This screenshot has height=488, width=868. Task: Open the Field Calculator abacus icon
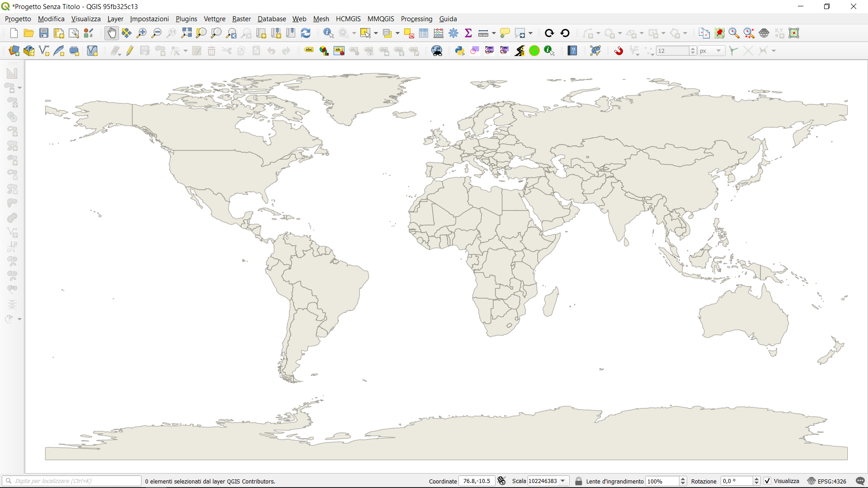click(438, 33)
